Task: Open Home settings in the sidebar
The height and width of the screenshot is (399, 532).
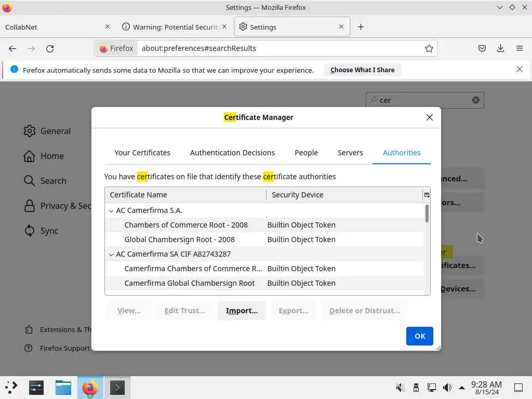Action: [44, 156]
